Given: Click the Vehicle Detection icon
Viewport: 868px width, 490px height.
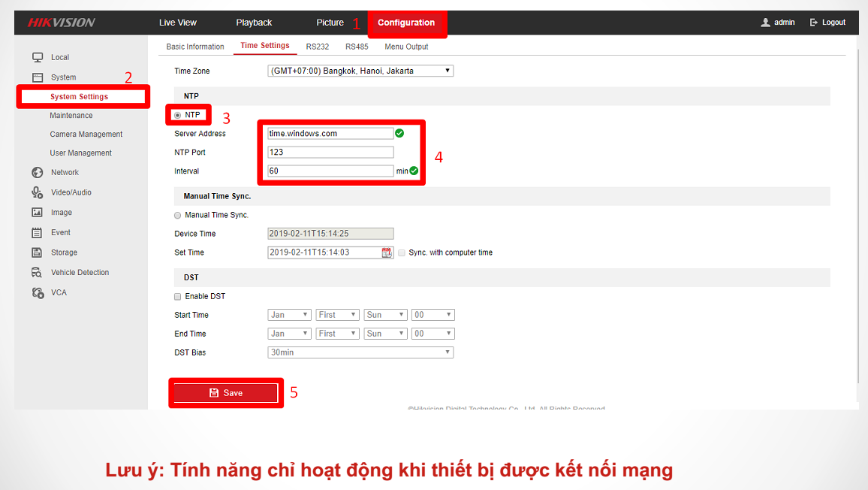Looking at the screenshot, I should tap(37, 272).
